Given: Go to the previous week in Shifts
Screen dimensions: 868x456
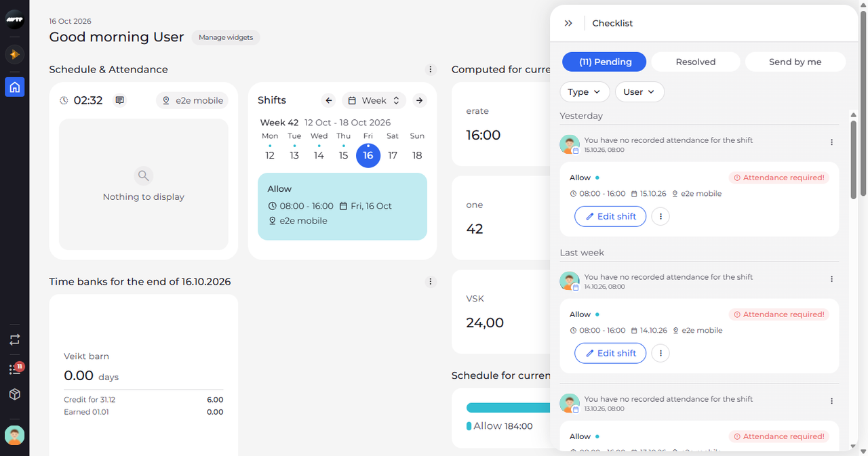Looking at the screenshot, I should (x=329, y=100).
